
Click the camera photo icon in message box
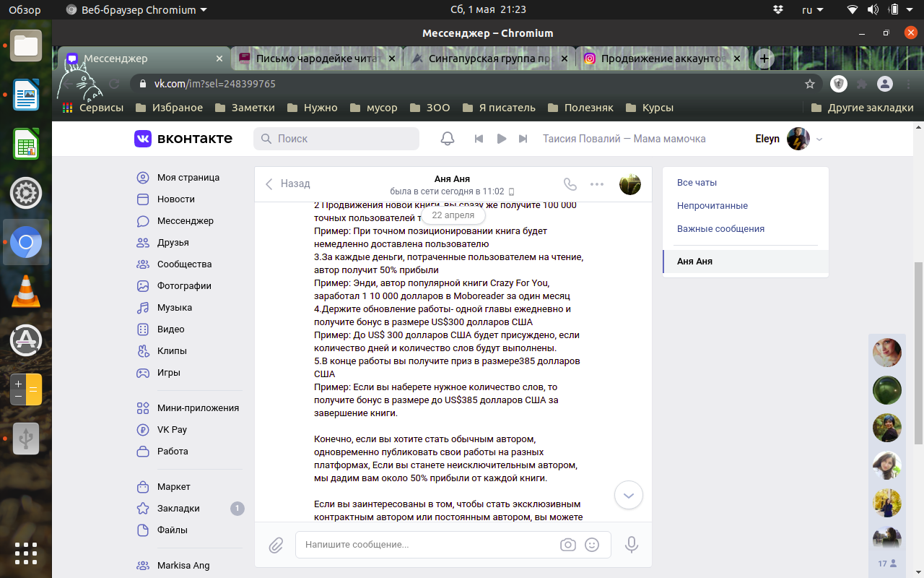point(568,545)
